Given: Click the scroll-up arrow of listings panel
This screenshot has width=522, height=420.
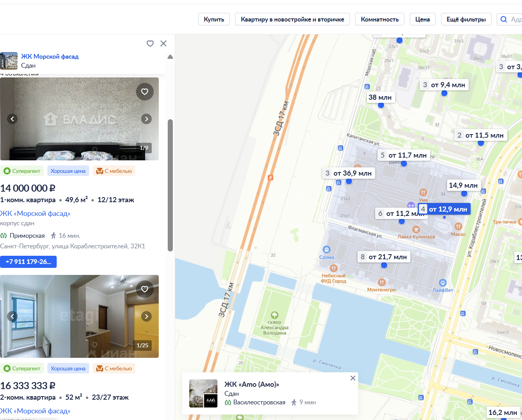Looking at the screenshot, I should (170, 57).
